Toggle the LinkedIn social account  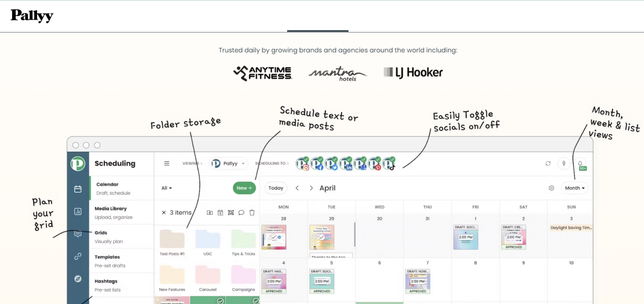pyautogui.click(x=346, y=163)
